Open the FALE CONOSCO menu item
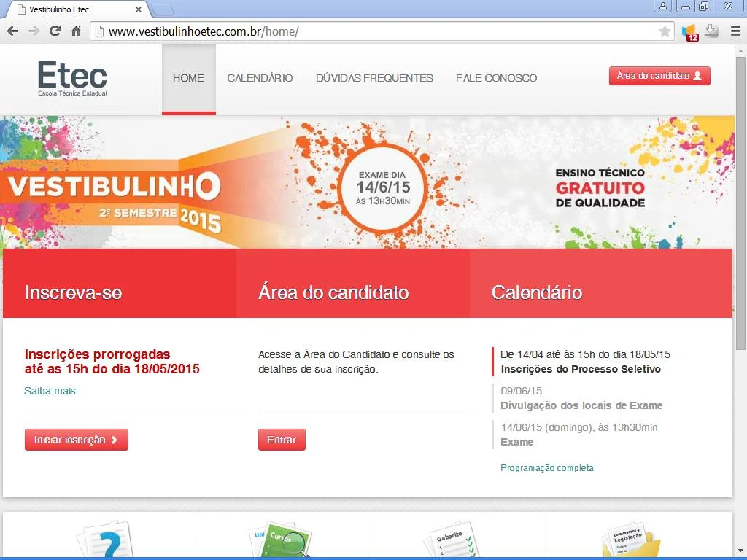Viewport: 747px width, 560px height. [496, 78]
